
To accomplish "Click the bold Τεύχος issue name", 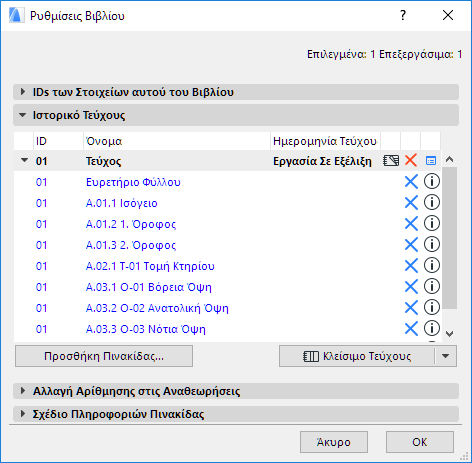I will click(103, 161).
